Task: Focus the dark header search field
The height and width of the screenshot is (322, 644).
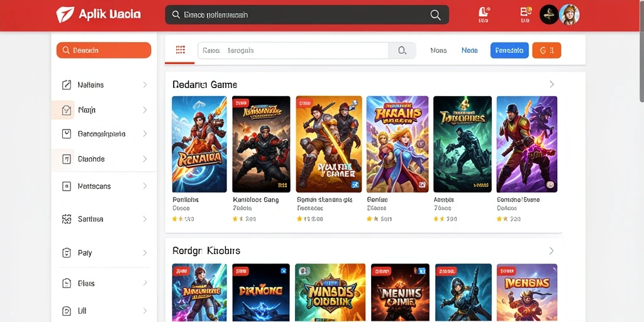Action: click(307, 15)
